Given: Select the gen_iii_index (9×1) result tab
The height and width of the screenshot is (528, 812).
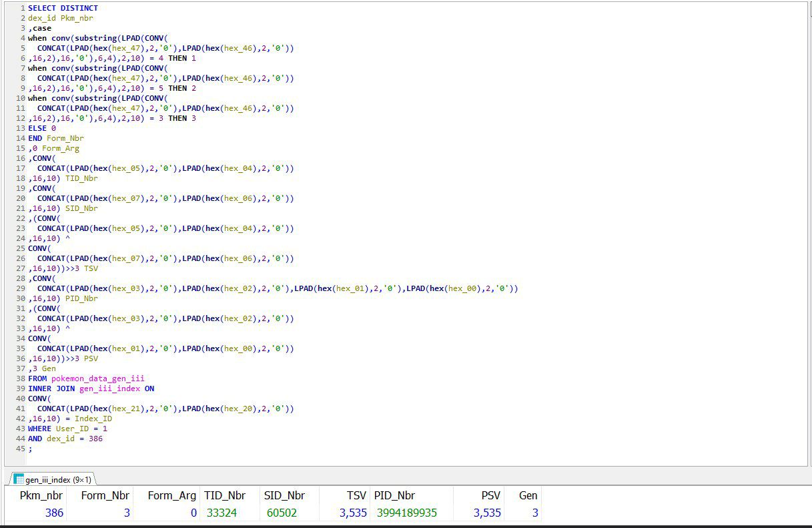Looking at the screenshot, I should (x=53, y=479).
